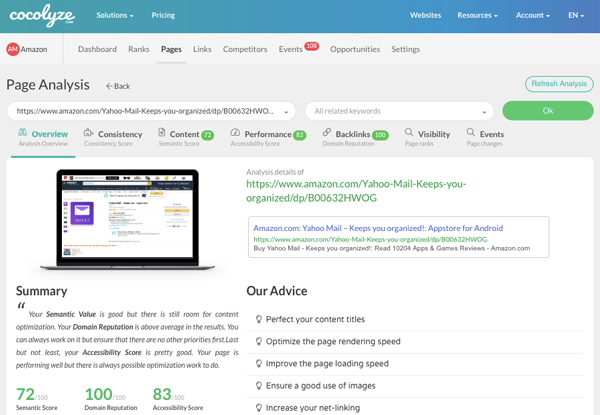Click the 72/100 Semantic Score value
The height and width of the screenshot is (415, 600).
point(32,394)
